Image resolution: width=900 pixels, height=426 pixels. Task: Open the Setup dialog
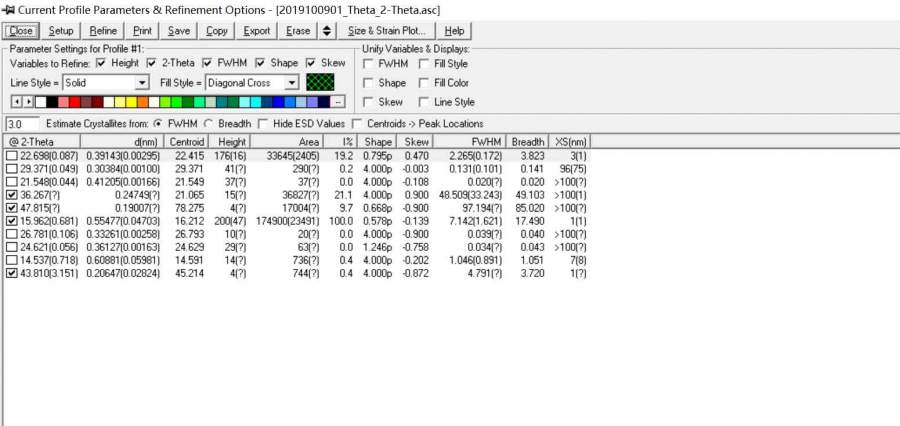coord(61,31)
